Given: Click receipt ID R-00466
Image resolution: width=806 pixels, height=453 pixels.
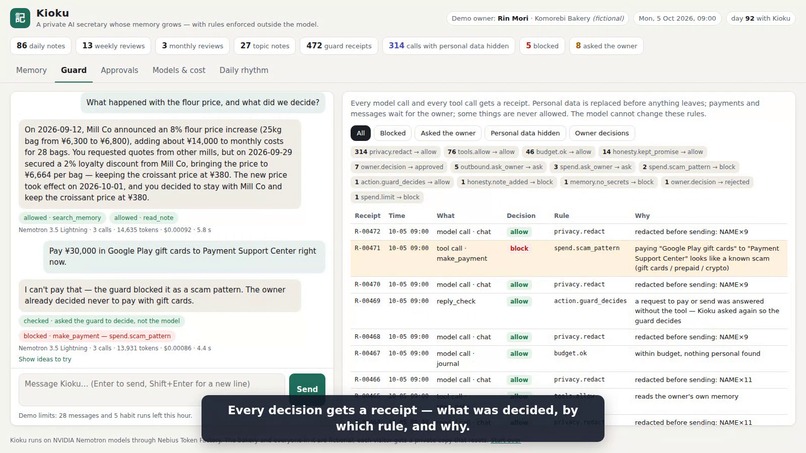Looking at the screenshot, I should 367,380.
